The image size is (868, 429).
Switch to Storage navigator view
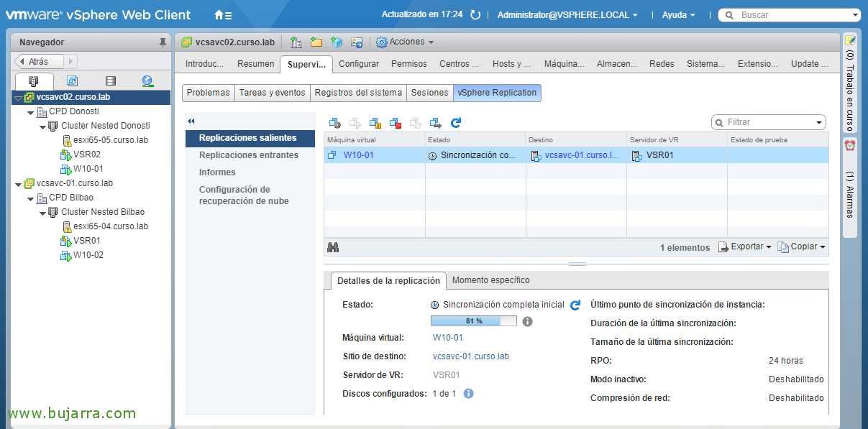(110, 81)
